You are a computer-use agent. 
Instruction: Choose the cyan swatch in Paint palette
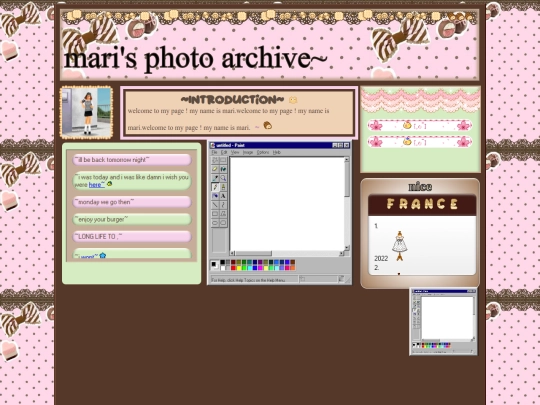pyautogui.click(x=250, y=268)
